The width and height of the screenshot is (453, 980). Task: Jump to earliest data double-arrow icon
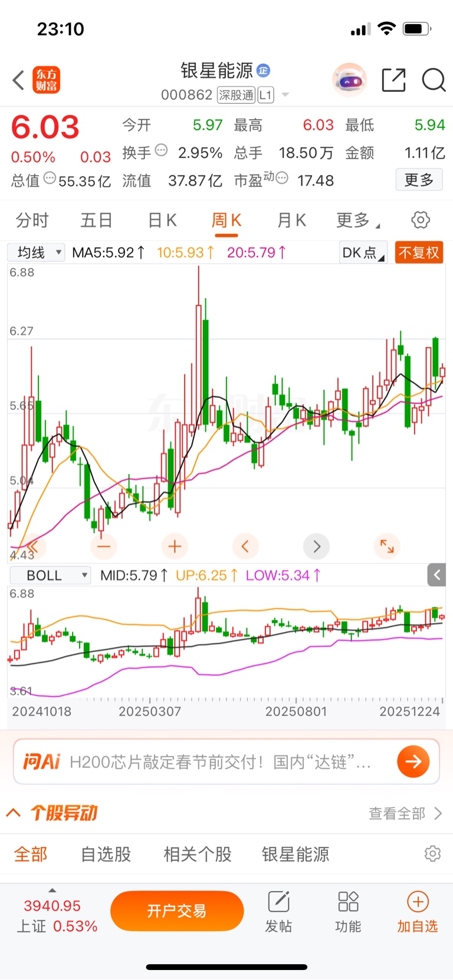(32, 546)
